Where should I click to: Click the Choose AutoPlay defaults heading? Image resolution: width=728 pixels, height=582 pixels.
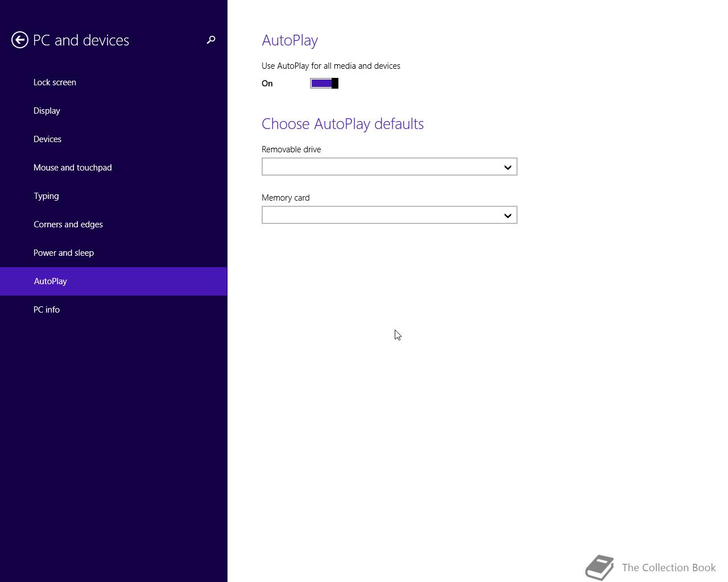coord(342,124)
